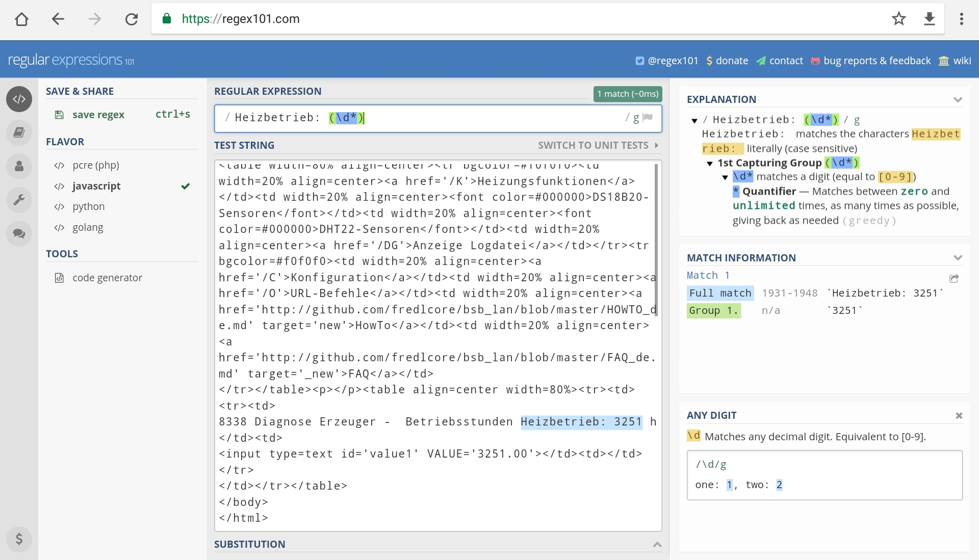Click the match range 1931-1948

pos(789,293)
